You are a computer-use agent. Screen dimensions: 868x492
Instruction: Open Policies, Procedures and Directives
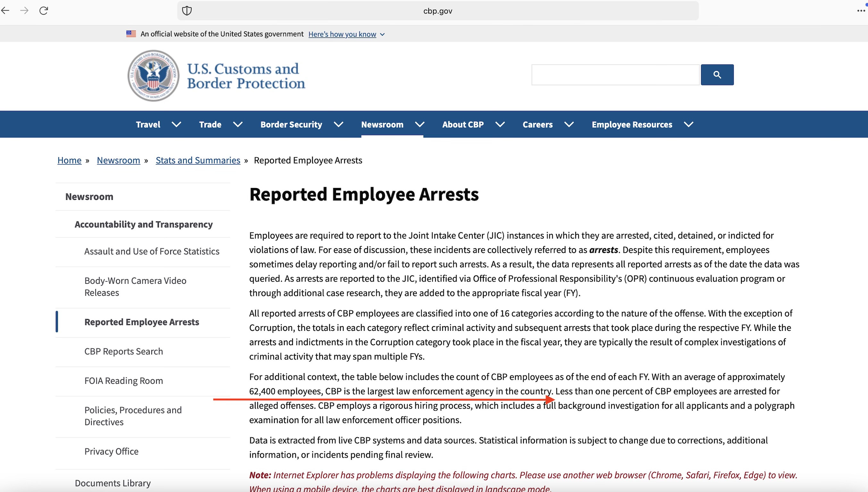pos(133,416)
